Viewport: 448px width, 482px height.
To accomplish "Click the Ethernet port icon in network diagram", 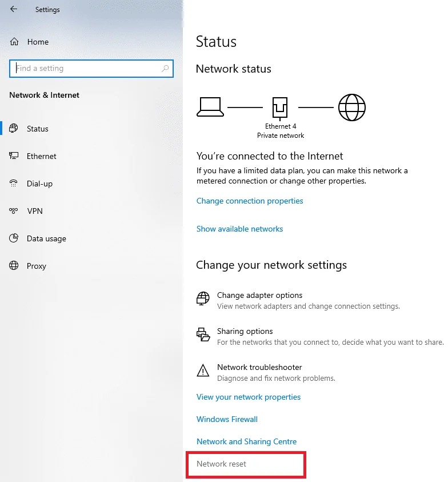I will tap(280, 109).
